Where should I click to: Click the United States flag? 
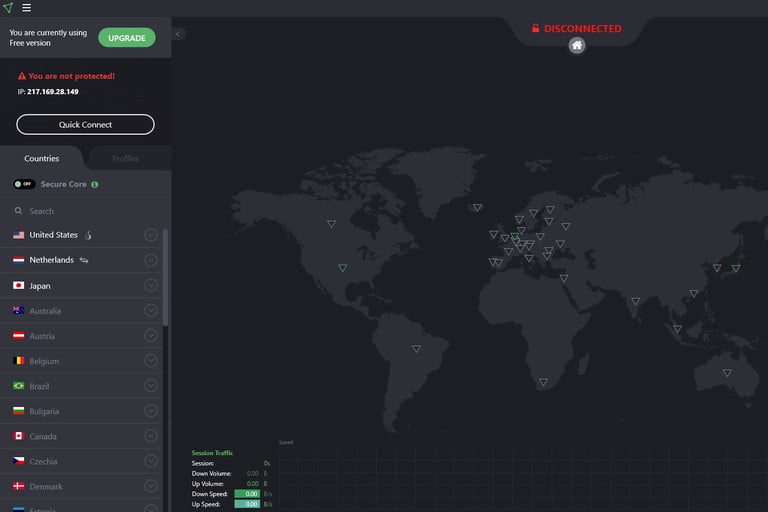coord(19,235)
